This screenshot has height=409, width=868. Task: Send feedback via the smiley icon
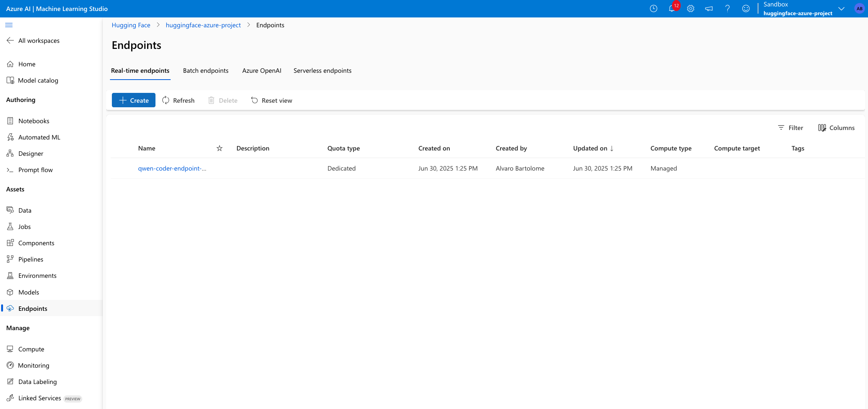pos(746,8)
